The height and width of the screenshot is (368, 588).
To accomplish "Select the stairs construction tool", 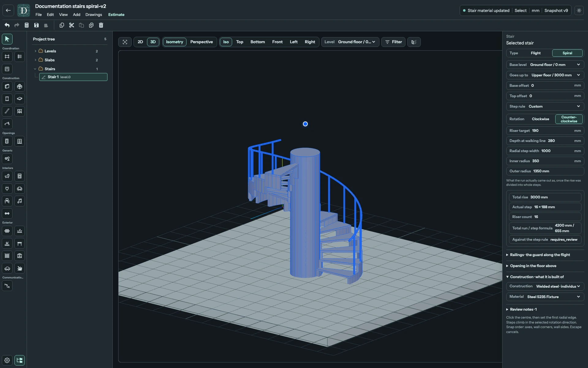I will coord(7,111).
